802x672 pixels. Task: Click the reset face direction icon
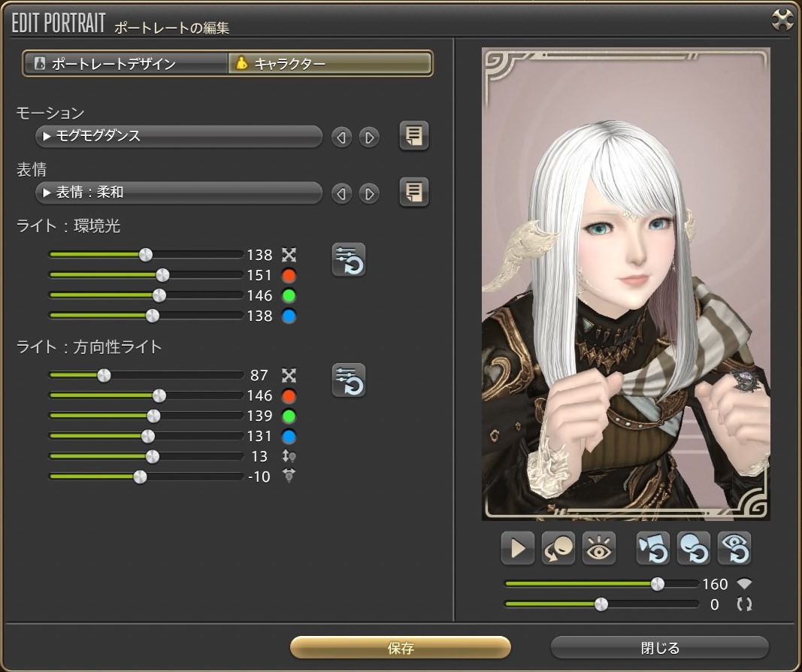[x=693, y=549]
